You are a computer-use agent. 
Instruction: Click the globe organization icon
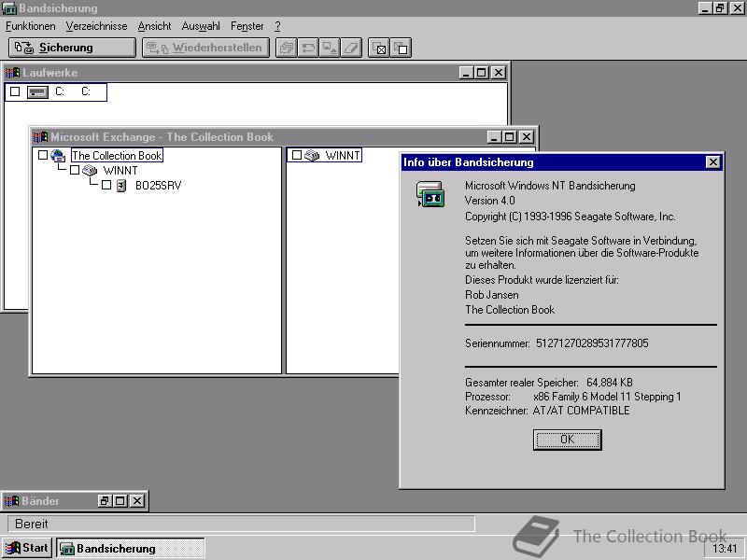coord(58,155)
